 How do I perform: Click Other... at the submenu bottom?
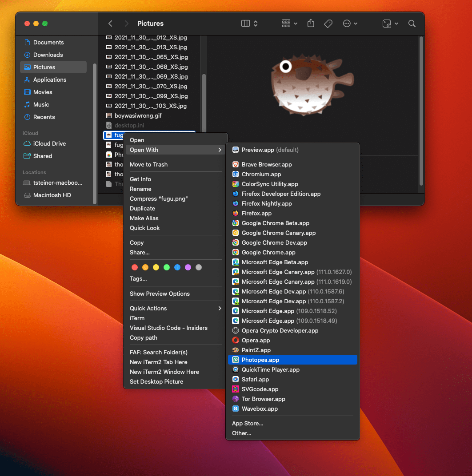241,433
